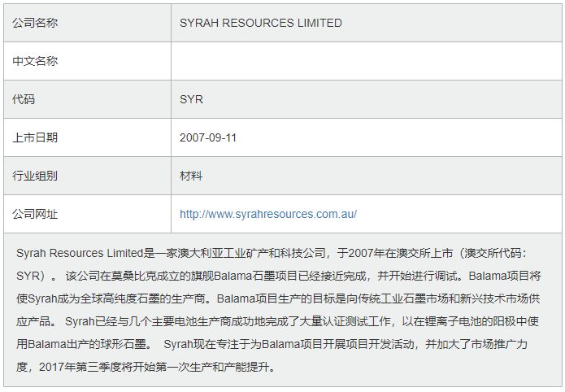The width and height of the screenshot is (565, 392).
Task: Select the stock code value 'SYR'
Action: click(x=191, y=99)
